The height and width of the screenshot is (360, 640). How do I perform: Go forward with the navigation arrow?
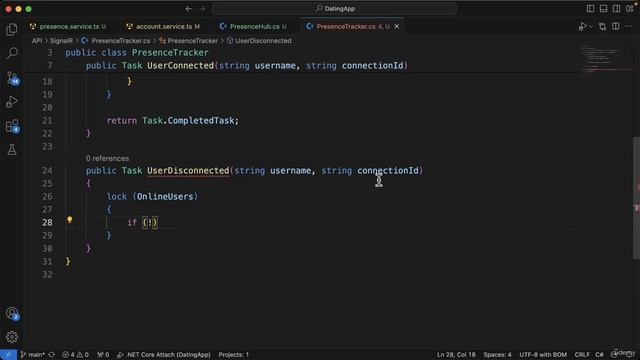202,9
